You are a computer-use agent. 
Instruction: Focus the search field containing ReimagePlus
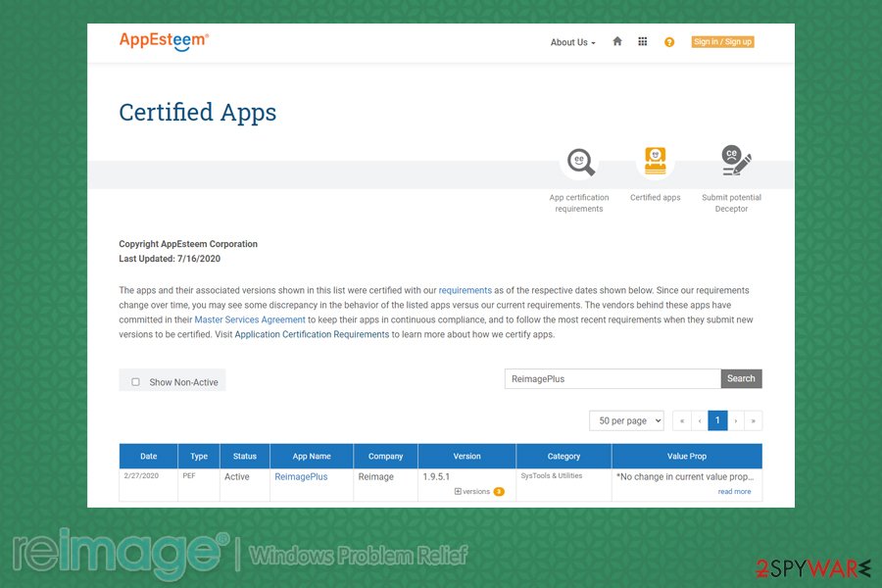[612, 378]
